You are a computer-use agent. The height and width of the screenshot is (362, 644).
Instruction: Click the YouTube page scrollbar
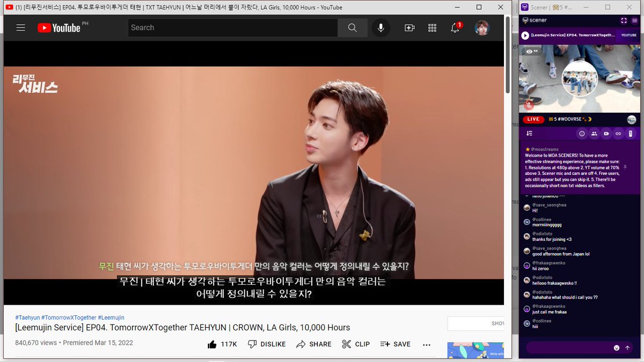coord(508,54)
